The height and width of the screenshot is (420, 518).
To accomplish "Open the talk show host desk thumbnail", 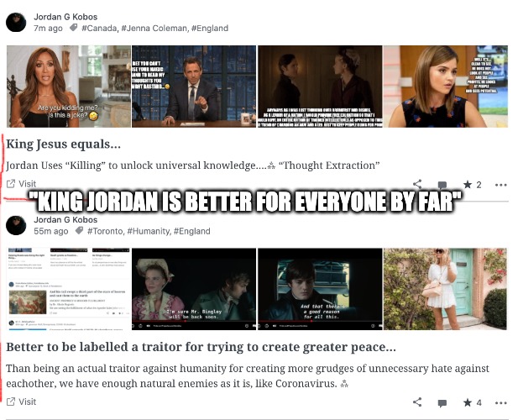I will click(194, 87).
